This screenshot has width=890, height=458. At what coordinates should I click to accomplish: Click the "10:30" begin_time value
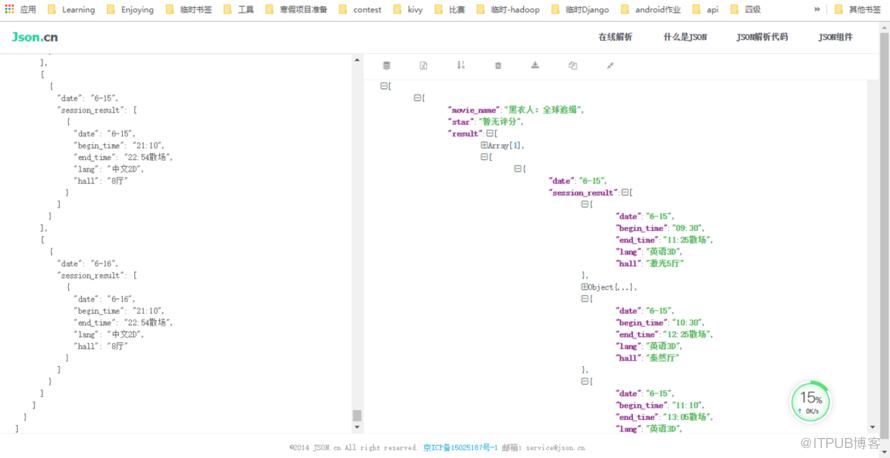pyautogui.click(x=685, y=322)
